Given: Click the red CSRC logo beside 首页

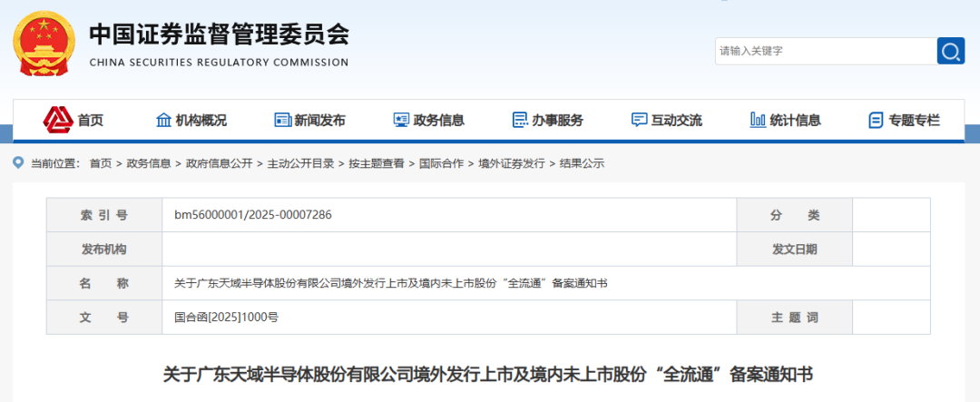Looking at the screenshot, I should [x=58, y=120].
